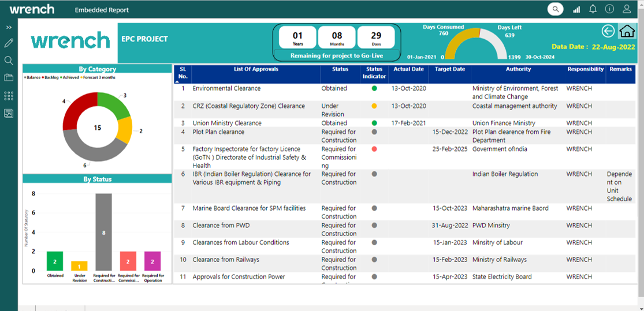Click the Target Date column header

[449, 69]
